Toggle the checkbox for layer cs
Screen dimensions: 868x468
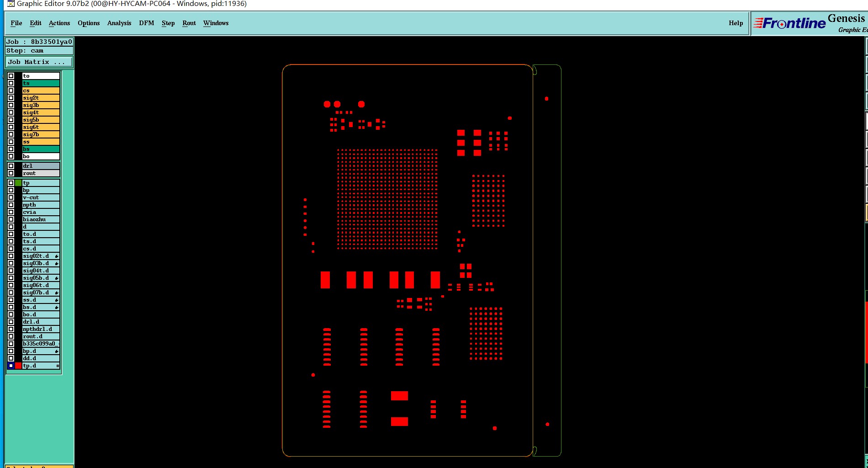pos(11,90)
